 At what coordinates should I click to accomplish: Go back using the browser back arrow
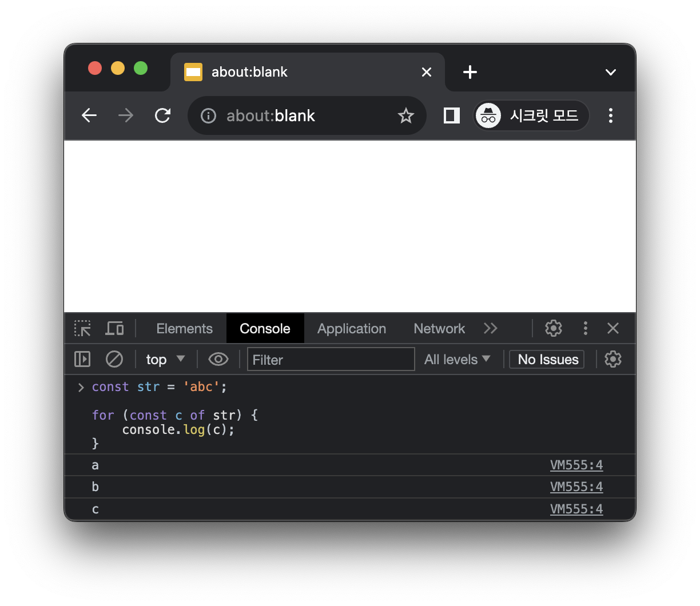coord(89,115)
